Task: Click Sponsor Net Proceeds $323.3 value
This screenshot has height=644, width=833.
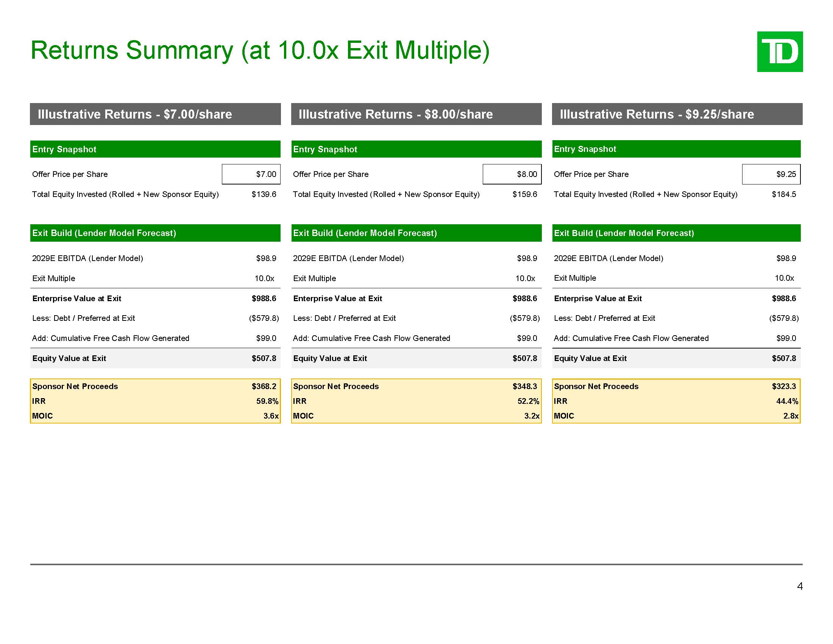Action: [x=784, y=386]
